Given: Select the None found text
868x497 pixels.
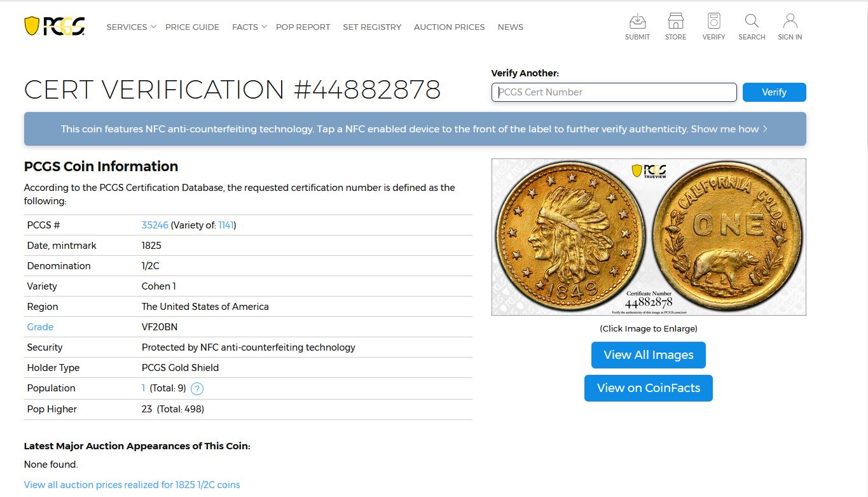Looking at the screenshot, I should 51,465.
